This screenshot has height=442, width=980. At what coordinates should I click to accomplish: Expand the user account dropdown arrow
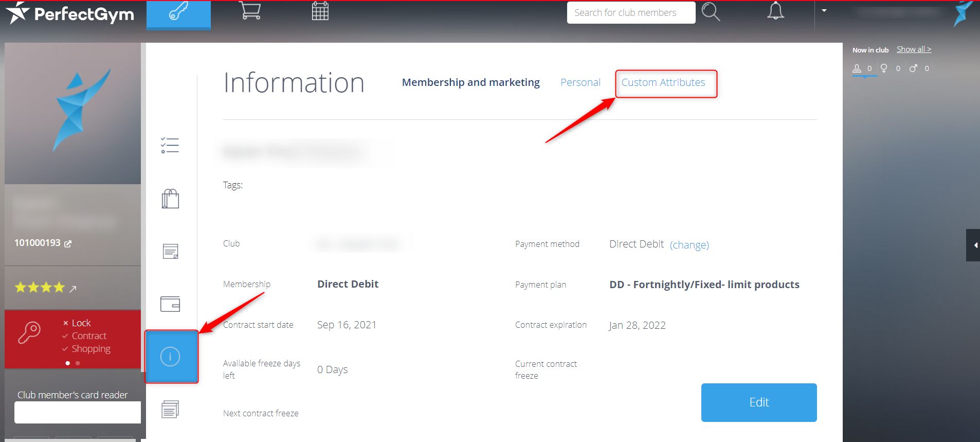[x=824, y=11]
